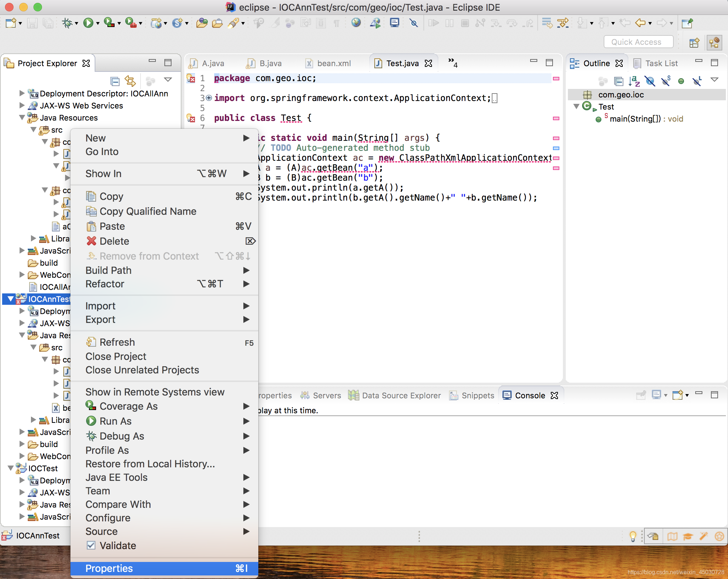The width and height of the screenshot is (728, 579).
Task: Expand folded imports on line 3
Action: [x=209, y=98]
